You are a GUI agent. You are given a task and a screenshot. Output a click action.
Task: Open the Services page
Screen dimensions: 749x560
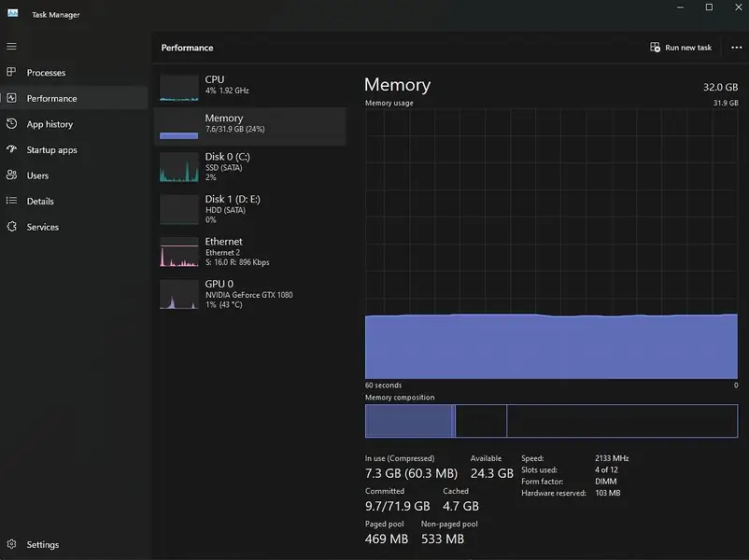click(x=74, y=227)
